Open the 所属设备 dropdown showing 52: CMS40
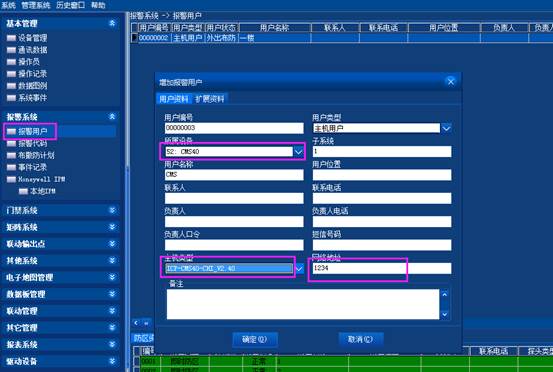The width and height of the screenshot is (553, 372). [x=298, y=152]
